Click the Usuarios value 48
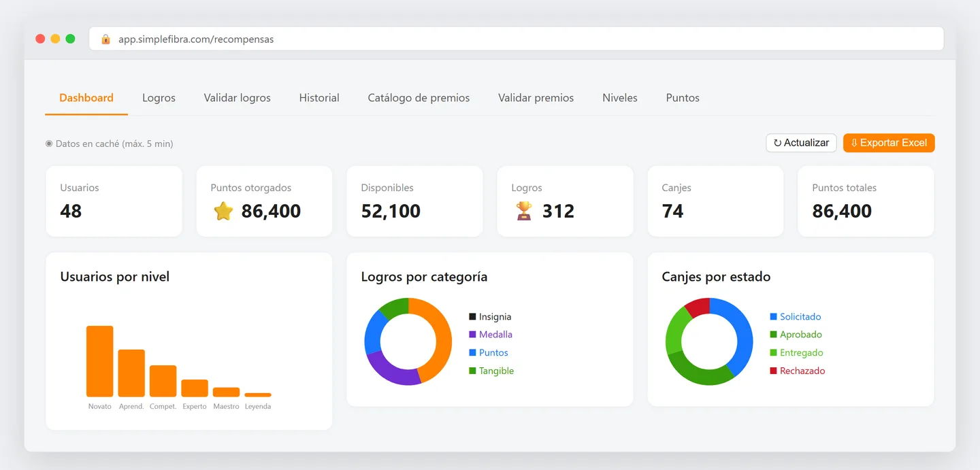The height and width of the screenshot is (470, 980). point(71,212)
